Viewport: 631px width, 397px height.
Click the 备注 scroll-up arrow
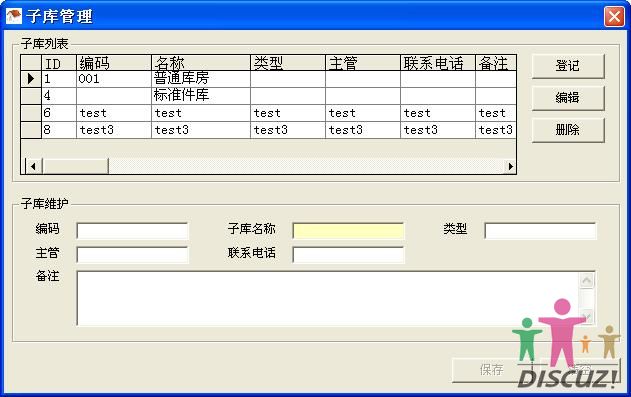point(587,280)
